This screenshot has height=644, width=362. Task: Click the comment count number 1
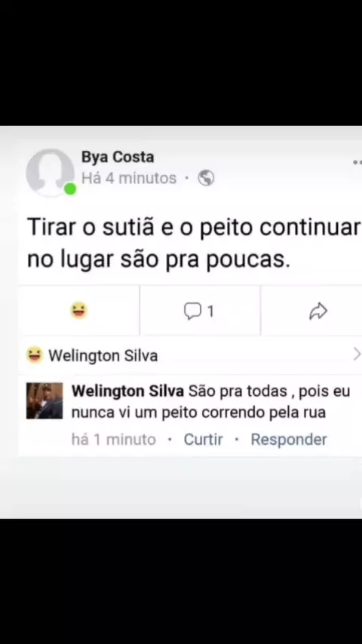point(210,311)
